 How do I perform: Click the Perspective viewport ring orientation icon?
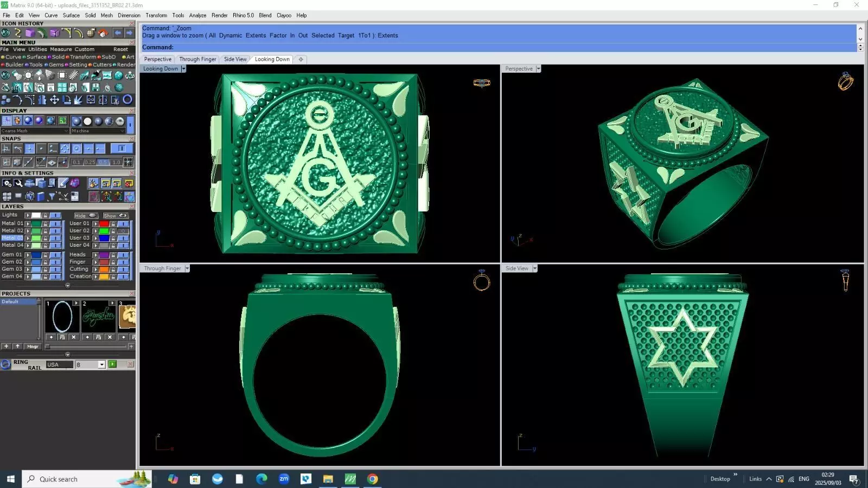point(845,81)
